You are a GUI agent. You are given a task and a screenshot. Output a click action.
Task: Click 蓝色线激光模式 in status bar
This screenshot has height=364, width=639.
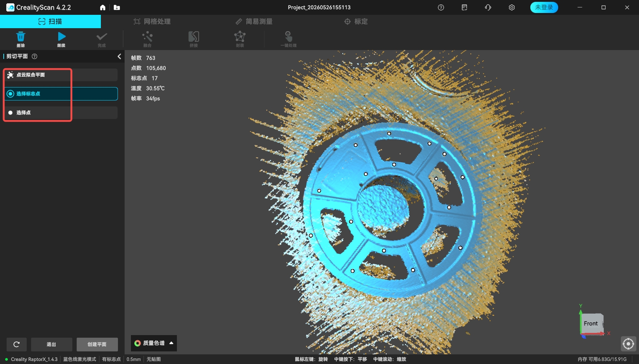pyautogui.click(x=79, y=359)
